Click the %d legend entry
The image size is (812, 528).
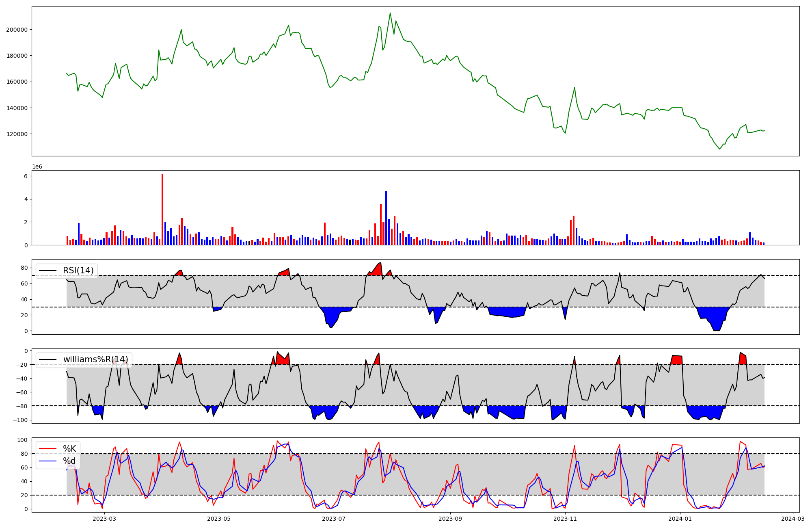click(x=69, y=461)
